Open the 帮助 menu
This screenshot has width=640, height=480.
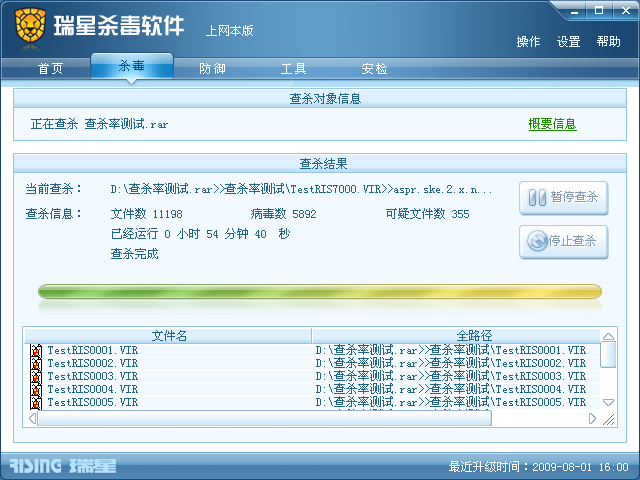click(x=608, y=41)
